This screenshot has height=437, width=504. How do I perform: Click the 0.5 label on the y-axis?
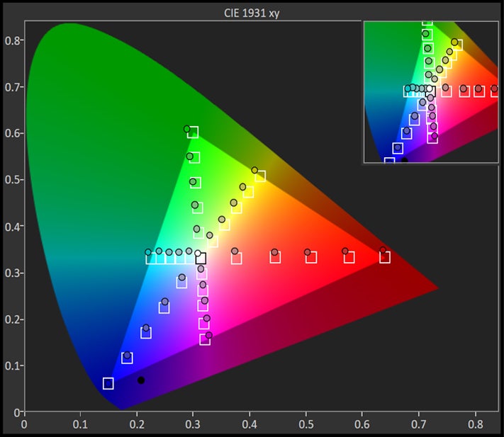pyautogui.click(x=11, y=179)
